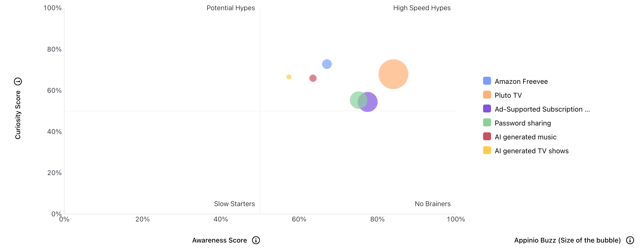The height and width of the screenshot is (248, 644).
Task: Select the small yellow AI TV shows bubble
Action: click(x=289, y=77)
